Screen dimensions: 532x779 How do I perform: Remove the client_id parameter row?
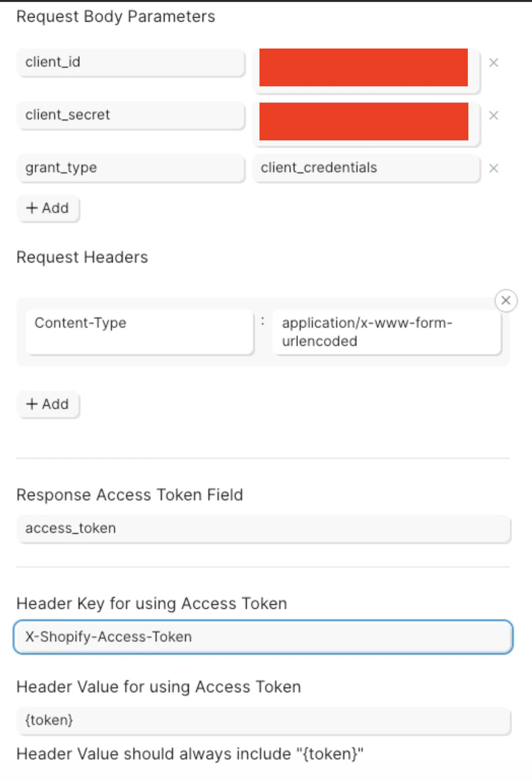tap(494, 62)
